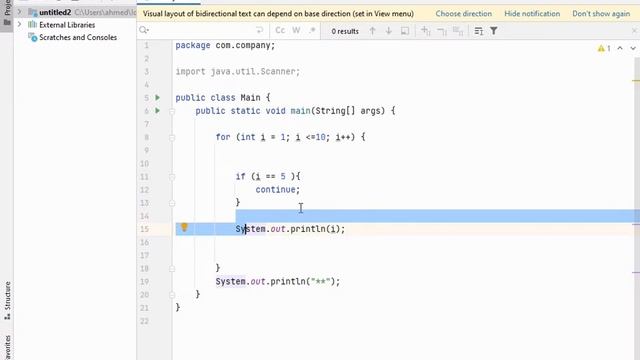The width and height of the screenshot is (640, 360).
Task: Unselect occurrence icon in find bar
Action: [442, 31]
